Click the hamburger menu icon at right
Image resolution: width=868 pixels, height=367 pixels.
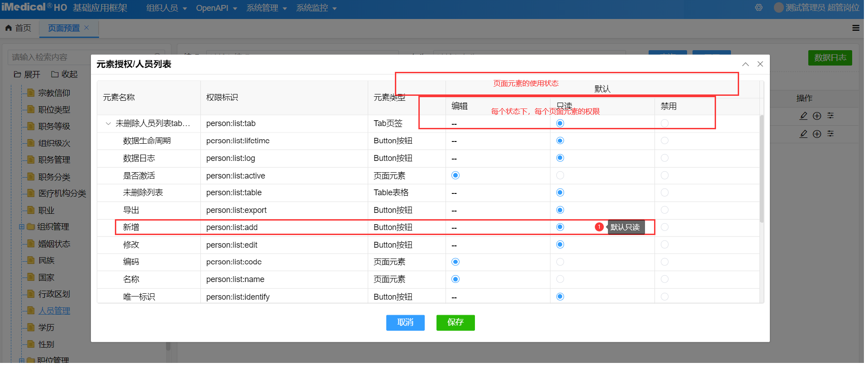855,28
